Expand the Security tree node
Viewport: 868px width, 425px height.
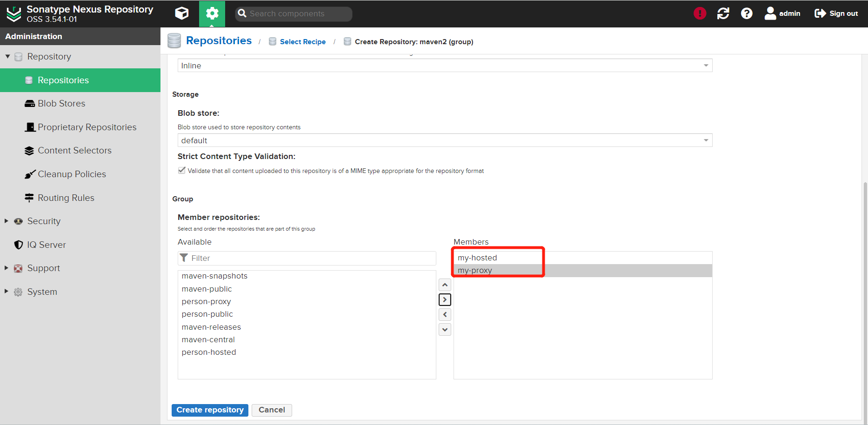pyautogui.click(x=7, y=221)
